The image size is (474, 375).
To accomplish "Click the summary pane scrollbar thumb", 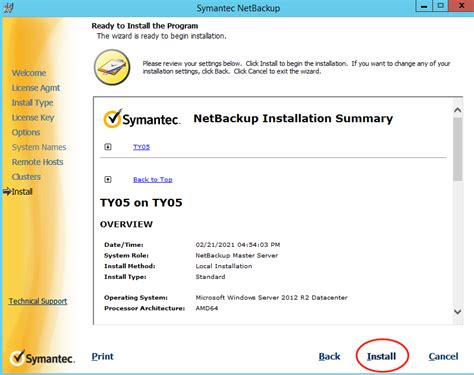I will (458, 149).
